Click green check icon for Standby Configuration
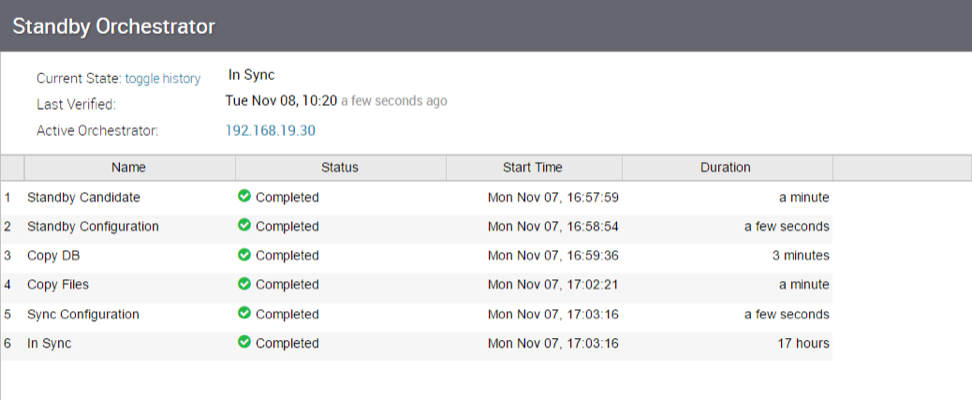 [x=244, y=226]
